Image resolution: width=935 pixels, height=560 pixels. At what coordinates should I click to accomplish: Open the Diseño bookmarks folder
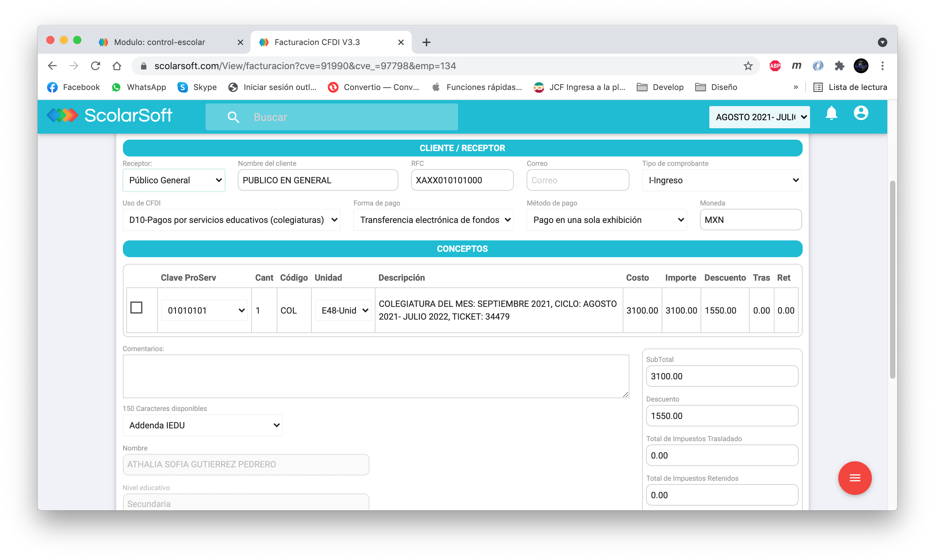716,87
